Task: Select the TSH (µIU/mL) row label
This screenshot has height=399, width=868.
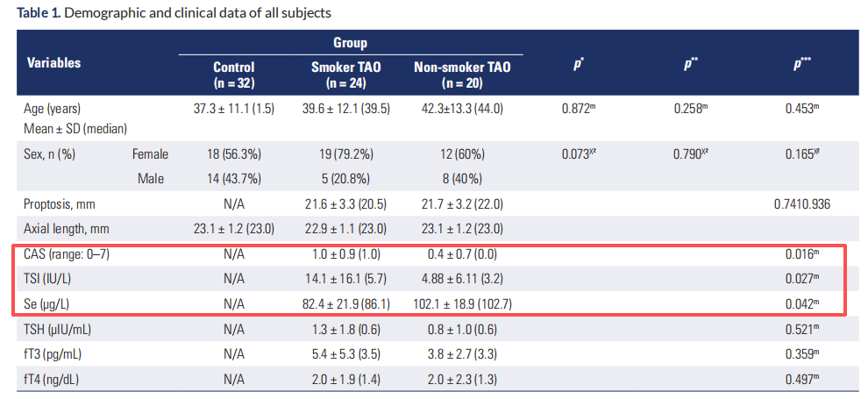Action: click(58, 330)
